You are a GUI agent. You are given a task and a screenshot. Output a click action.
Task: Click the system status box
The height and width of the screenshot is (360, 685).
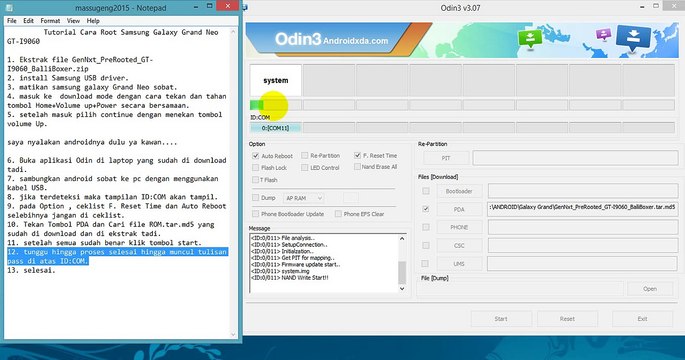(x=276, y=80)
